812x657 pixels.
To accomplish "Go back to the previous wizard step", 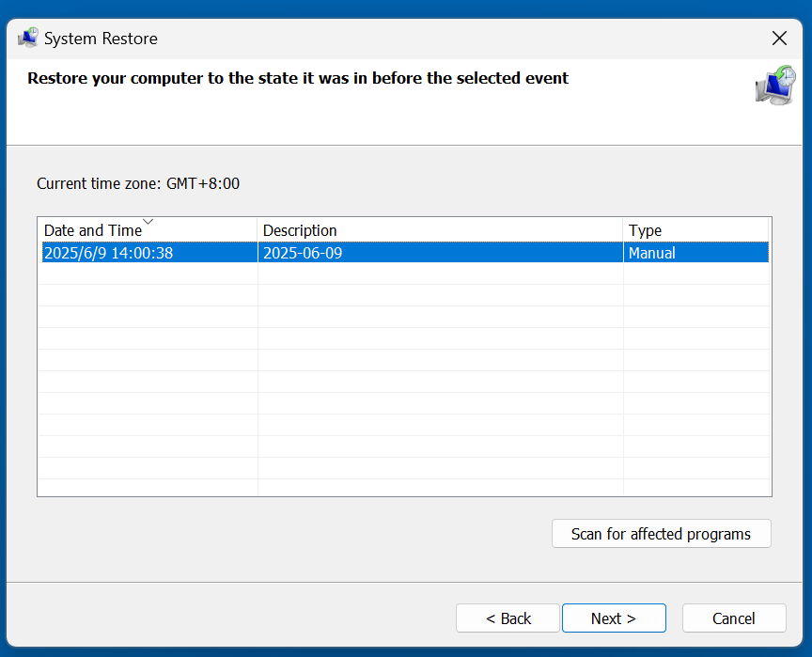I will point(507,618).
